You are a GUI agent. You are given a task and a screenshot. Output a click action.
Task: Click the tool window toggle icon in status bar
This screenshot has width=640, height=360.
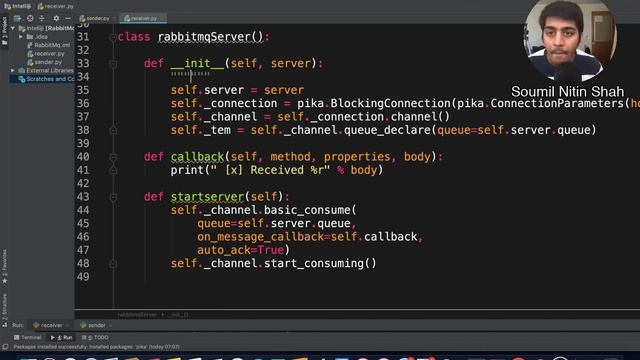(5, 347)
